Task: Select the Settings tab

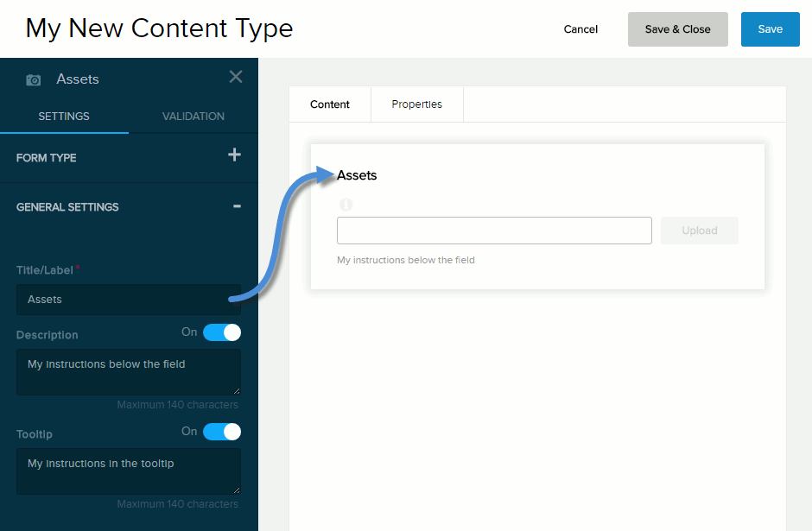Action: click(64, 117)
